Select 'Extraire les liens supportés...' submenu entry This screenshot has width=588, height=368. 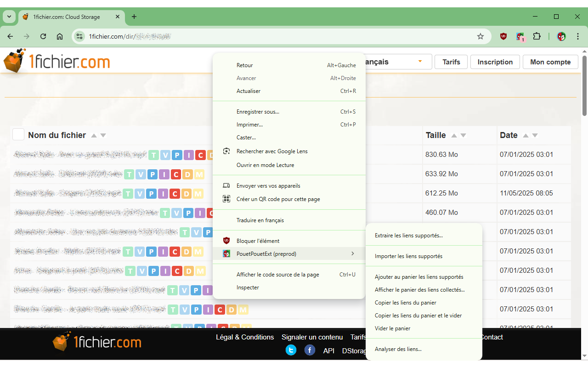point(408,236)
